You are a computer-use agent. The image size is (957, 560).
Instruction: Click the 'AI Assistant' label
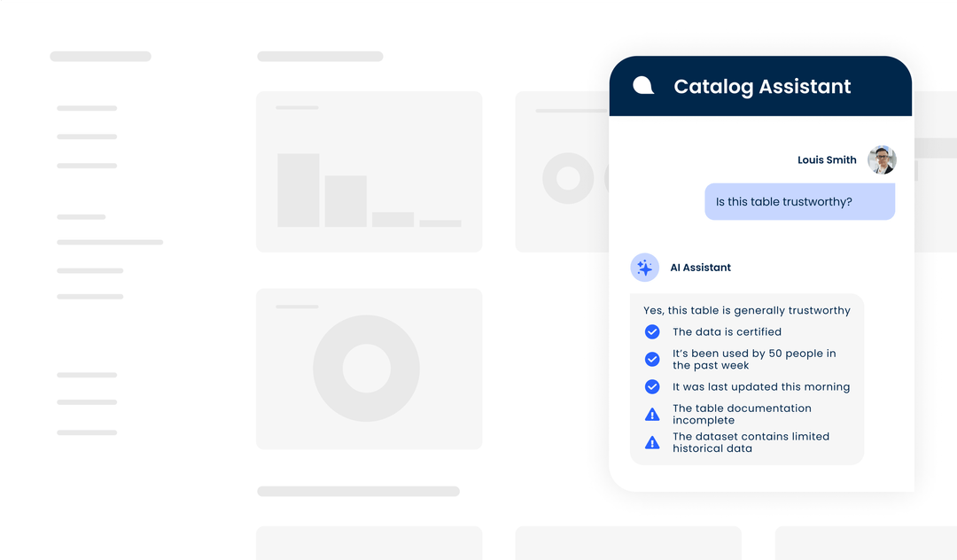click(700, 268)
